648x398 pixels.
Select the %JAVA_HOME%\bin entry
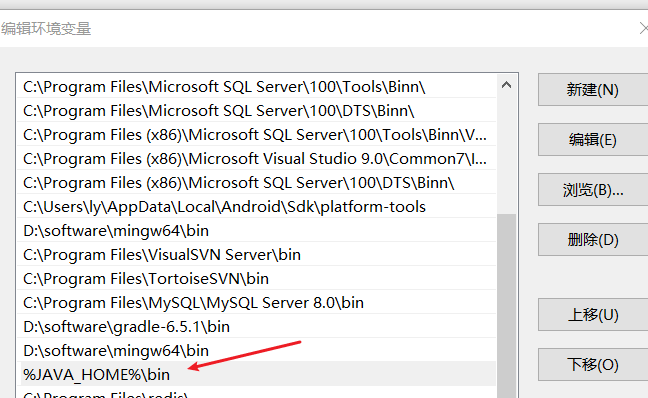pos(257,374)
